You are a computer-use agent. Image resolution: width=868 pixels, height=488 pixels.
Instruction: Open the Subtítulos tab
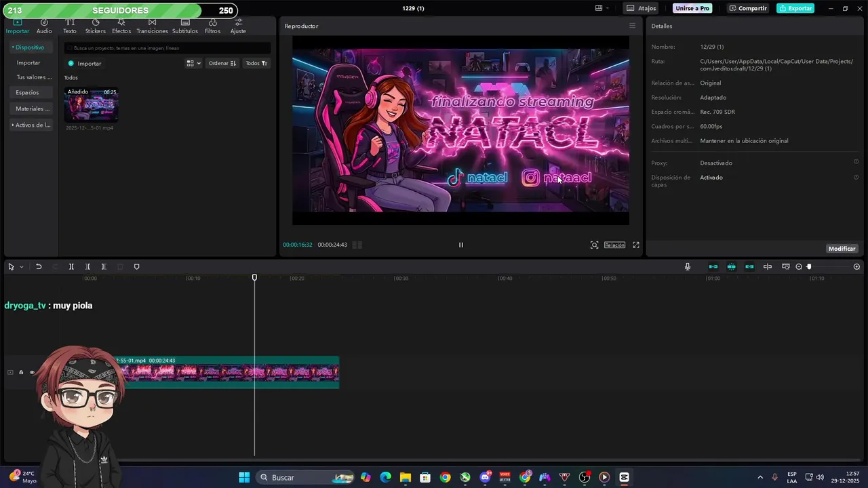tap(185, 26)
